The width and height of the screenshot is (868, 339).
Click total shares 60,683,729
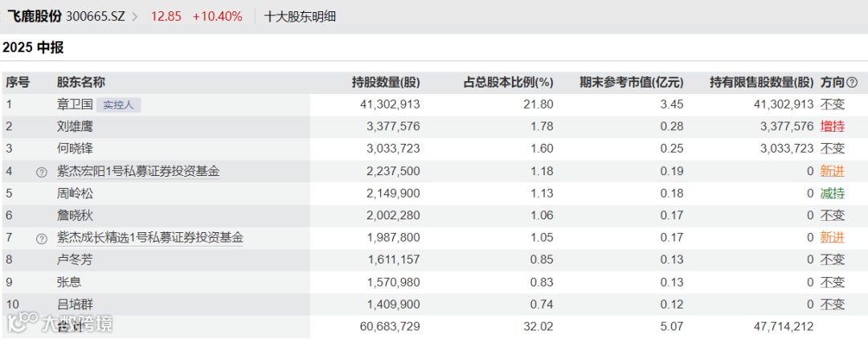[x=389, y=326]
